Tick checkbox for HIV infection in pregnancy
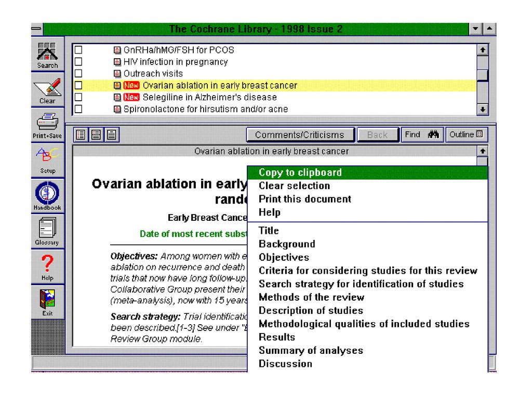The width and height of the screenshot is (532, 399). pyautogui.click(x=78, y=62)
